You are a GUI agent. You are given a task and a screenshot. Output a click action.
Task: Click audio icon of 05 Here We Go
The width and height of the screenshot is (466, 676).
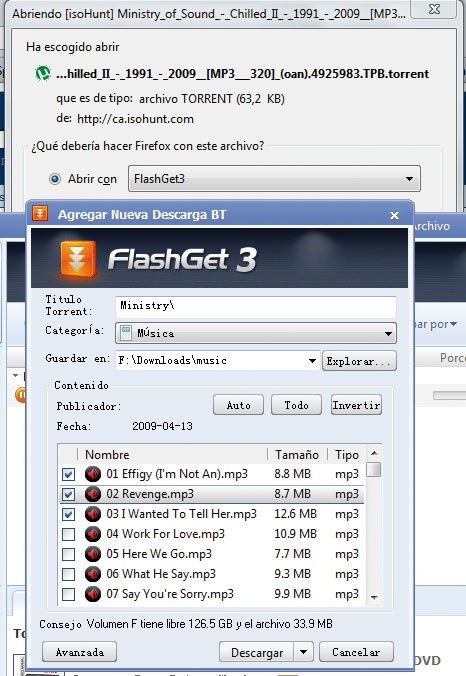tap(93, 554)
